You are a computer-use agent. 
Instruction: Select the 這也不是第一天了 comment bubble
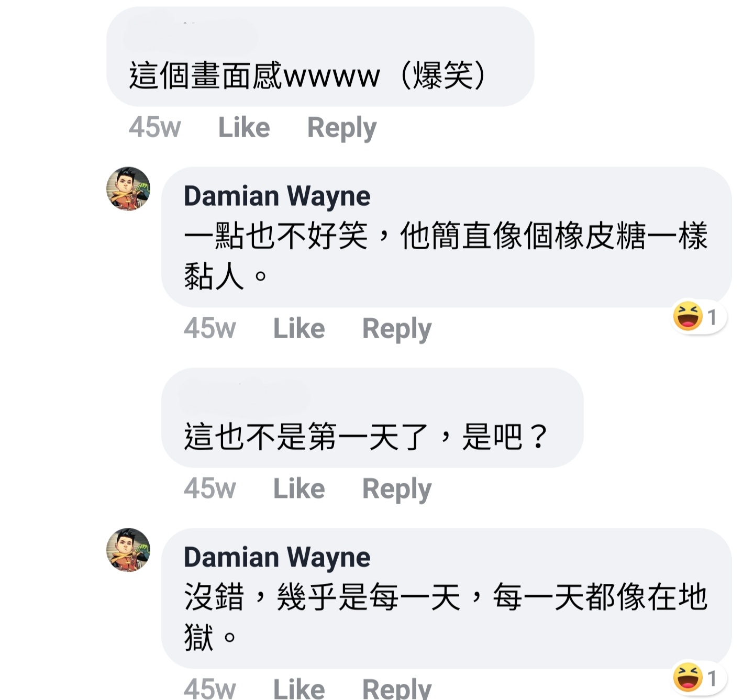click(372, 418)
